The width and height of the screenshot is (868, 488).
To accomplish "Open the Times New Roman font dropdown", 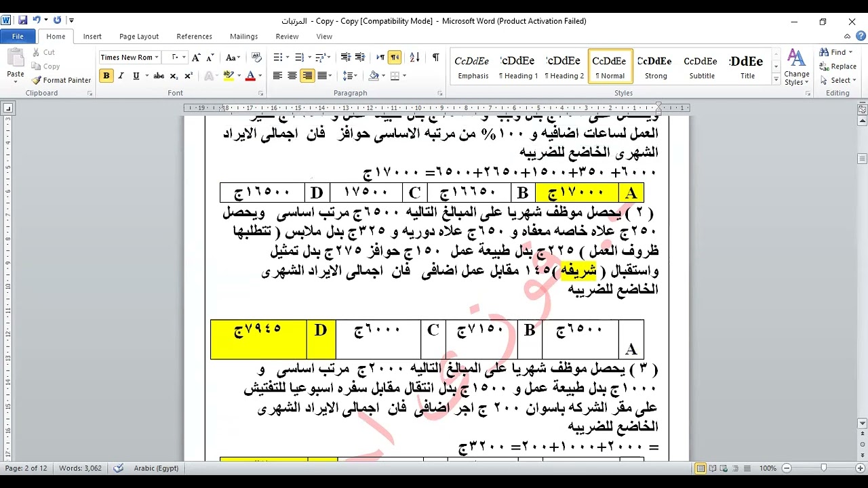I will point(157,58).
